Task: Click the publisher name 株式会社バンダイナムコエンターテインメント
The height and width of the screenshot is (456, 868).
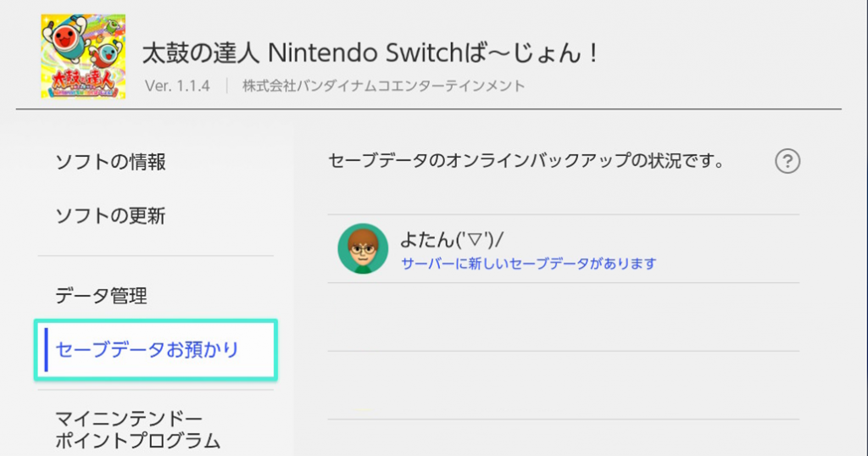Action: point(384,86)
